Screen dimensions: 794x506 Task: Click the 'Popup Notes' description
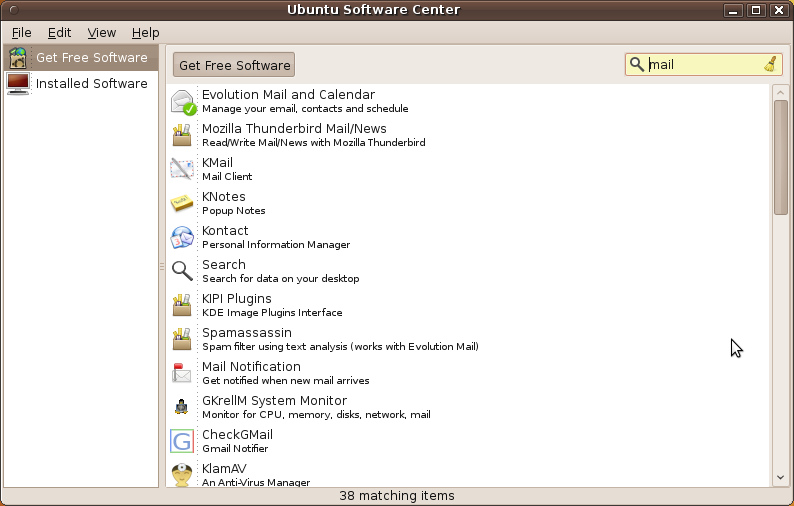233,211
